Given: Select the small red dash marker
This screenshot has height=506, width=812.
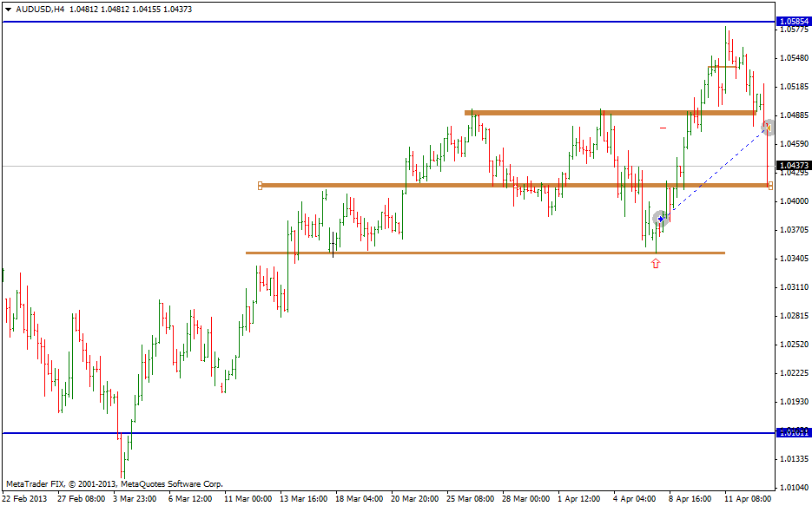Looking at the screenshot, I should (663, 128).
